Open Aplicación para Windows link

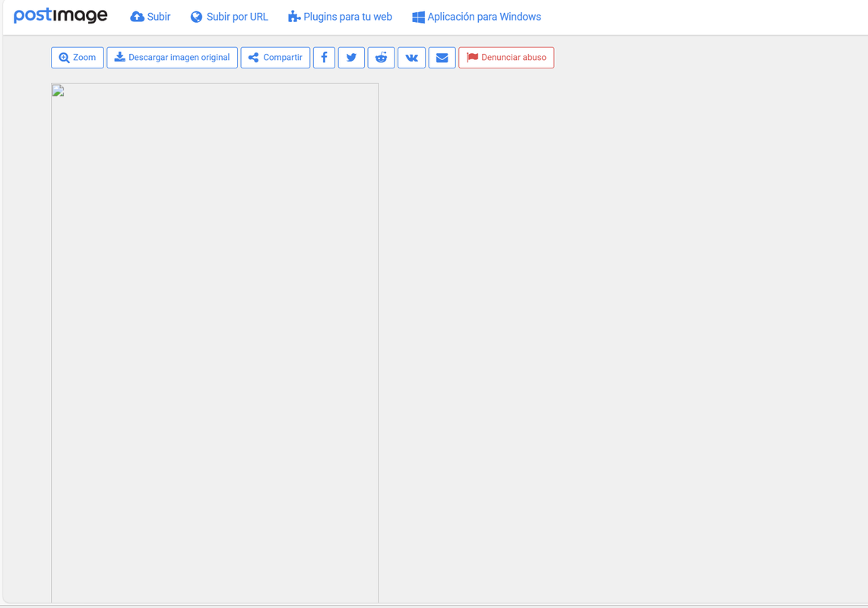tap(477, 17)
